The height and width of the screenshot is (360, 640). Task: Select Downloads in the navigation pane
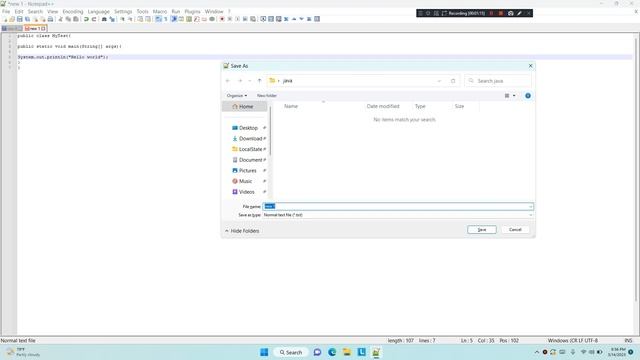point(248,138)
